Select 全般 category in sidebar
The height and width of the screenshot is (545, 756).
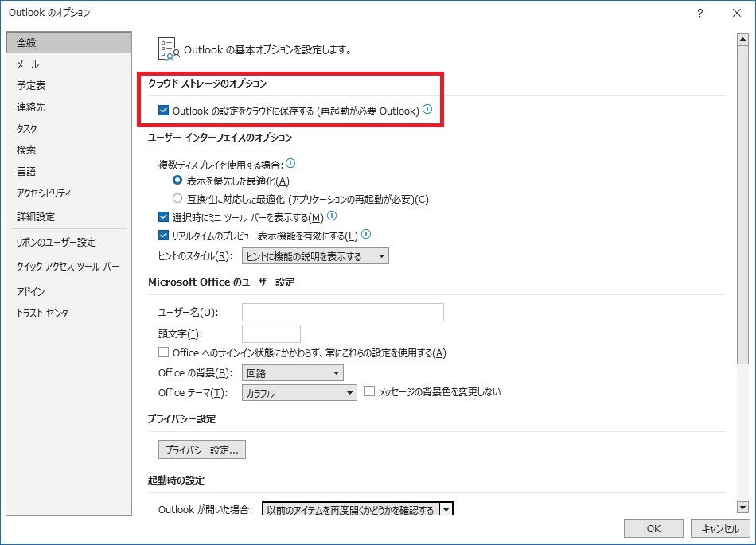tap(68, 42)
